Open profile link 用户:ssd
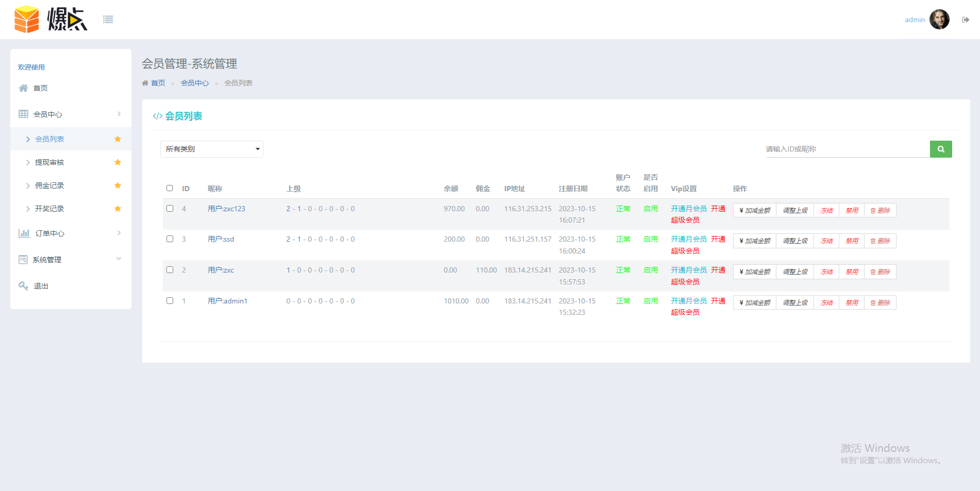Image resolution: width=980 pixels, height=491 pixels. click(x=221, y=239)
